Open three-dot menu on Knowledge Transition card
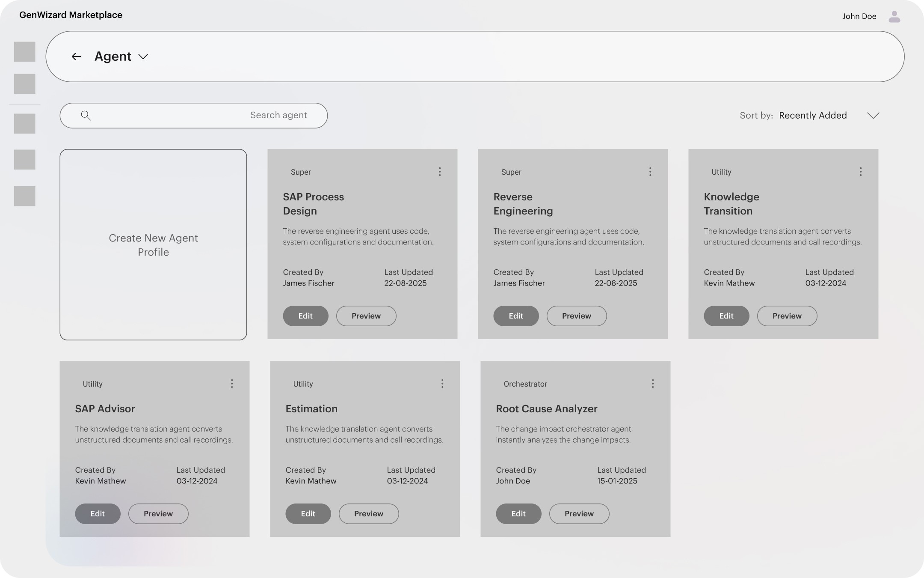This screenshot has width=924, height=578. (860, 172)
